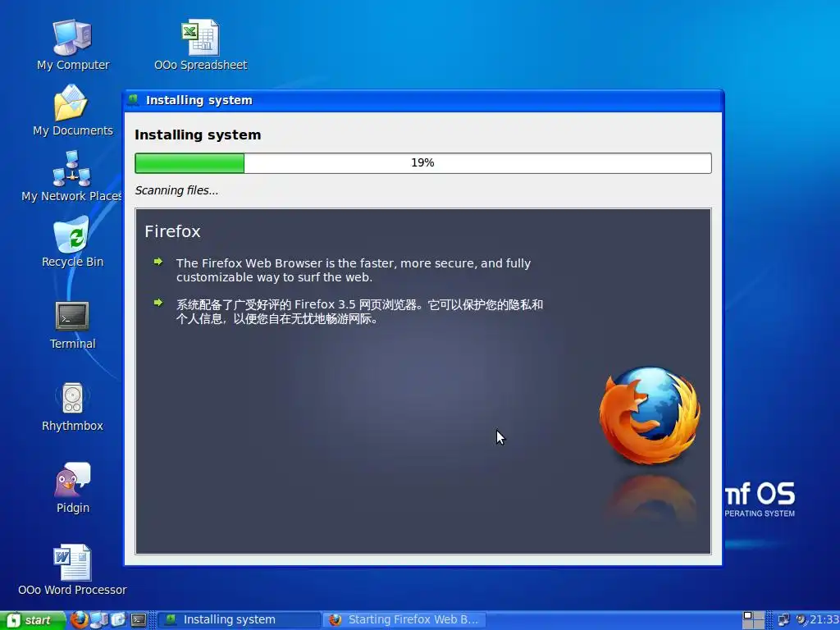Click the installer title bar icon

click(x=133, y=99)
